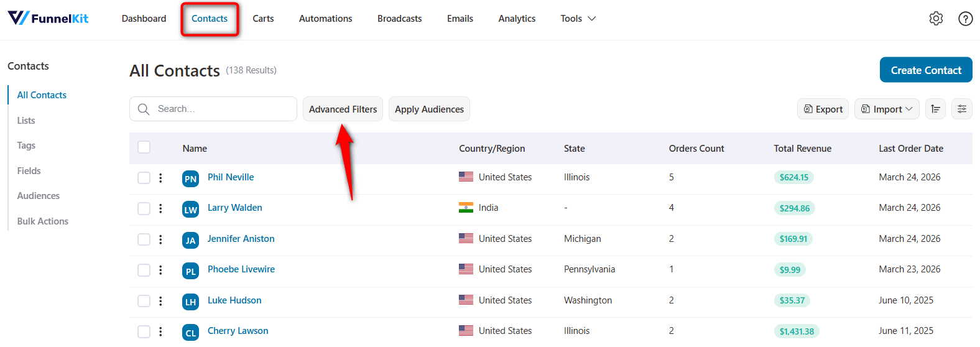Open Audiences in the sidebar

[39, 196]
